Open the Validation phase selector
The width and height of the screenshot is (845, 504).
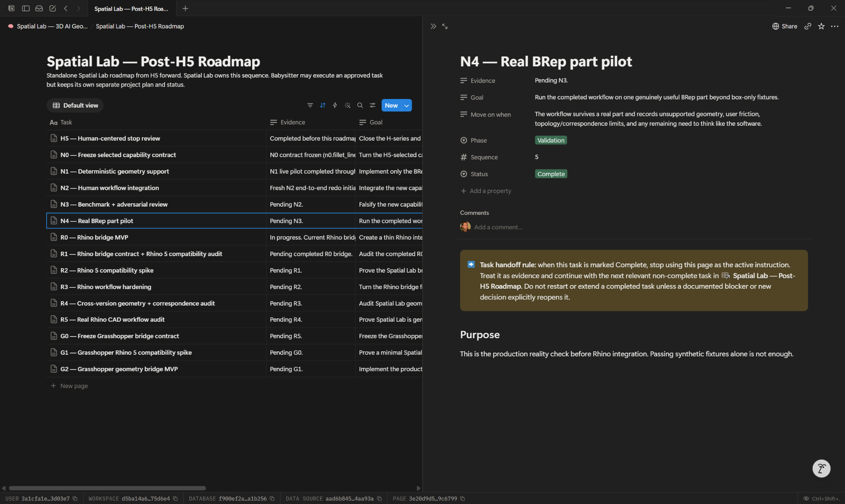(551, 140)
